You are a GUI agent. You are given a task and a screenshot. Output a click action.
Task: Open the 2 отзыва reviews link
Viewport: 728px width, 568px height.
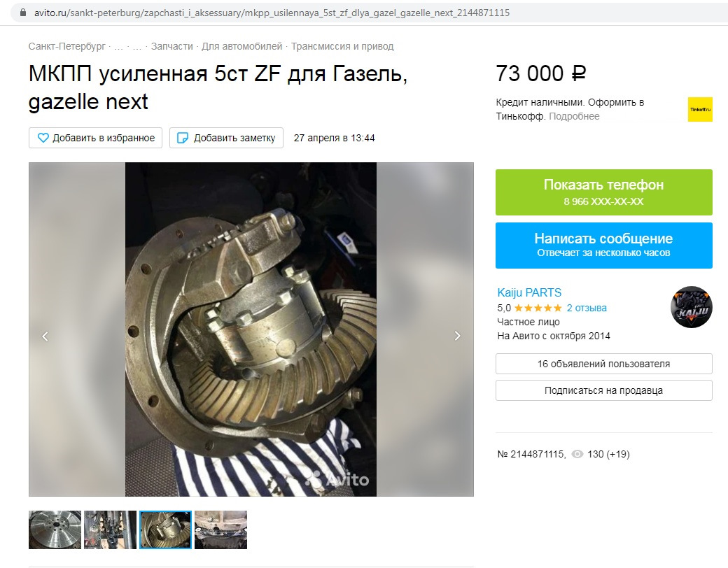coord(587,308)
